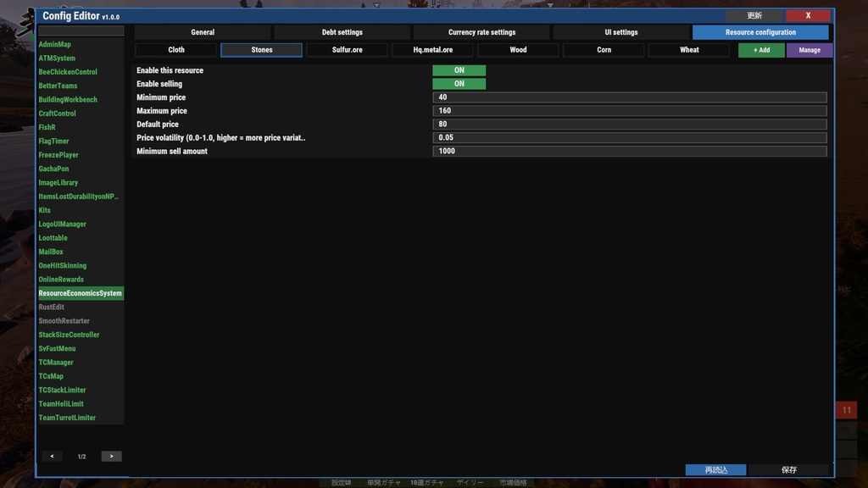This screenshot has width=868, height=488.
Task: Edit the Minimum price input field
Action: (629, 97)
